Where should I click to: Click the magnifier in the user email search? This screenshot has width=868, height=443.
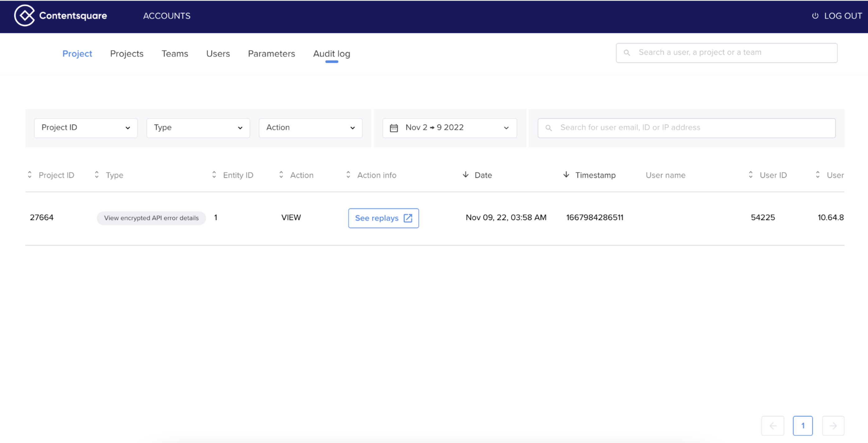tap(549, 128)
